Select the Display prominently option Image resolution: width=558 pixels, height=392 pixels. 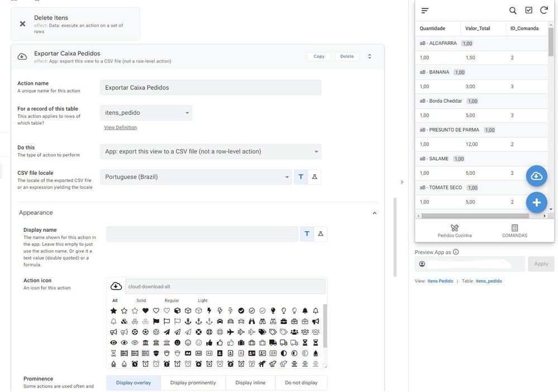[x=193, y=383]
